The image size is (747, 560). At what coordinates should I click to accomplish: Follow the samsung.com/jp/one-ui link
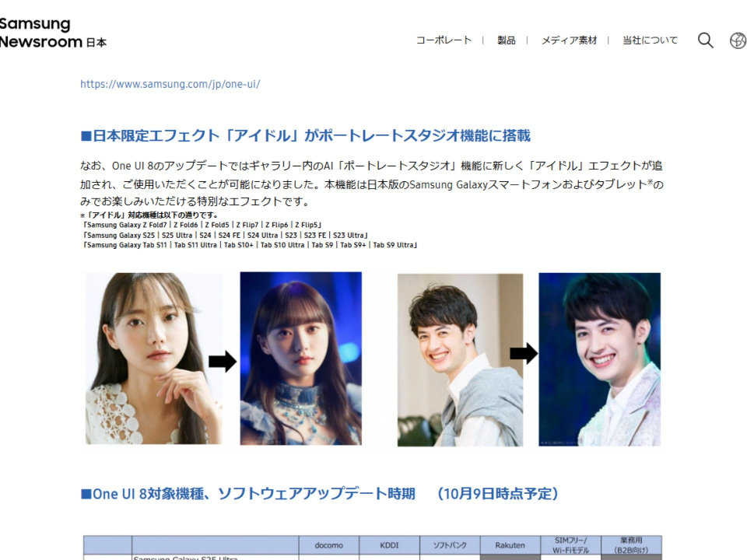(170, 84)
